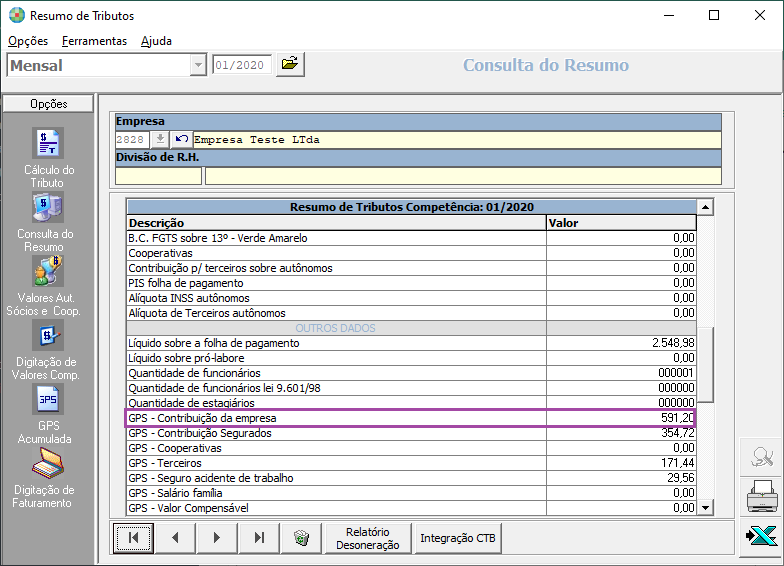Select row B.C. FGTS sobre 13º - Verde Amarelo
The height and width of the screenshot is (566, 784).
tap(411, 238)
